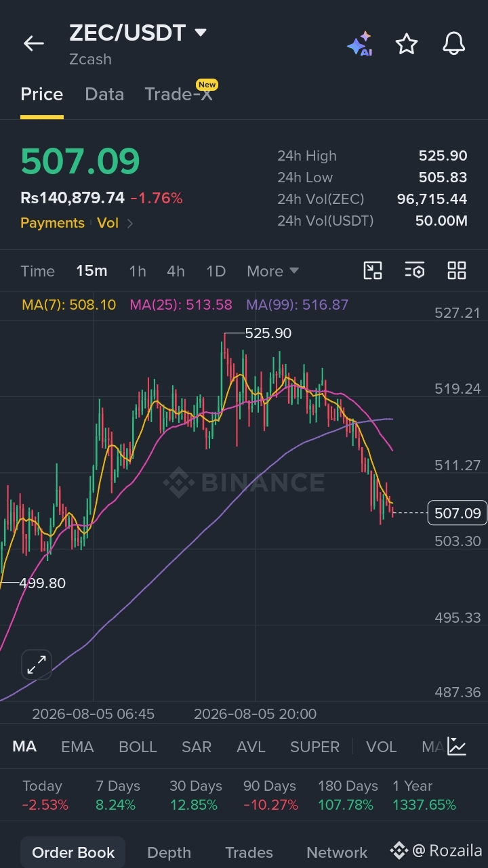Tap the MA(7): 508.10 legend
This screenshot has width=488, height=868.
[68, 305]
